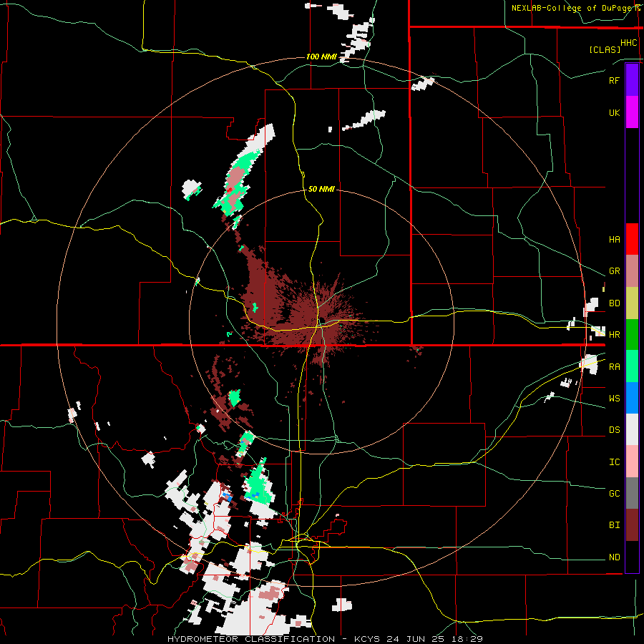Screen dimensions: 644x644
Task: Click the magenta UK color swatch
Action: pos(632,112)
